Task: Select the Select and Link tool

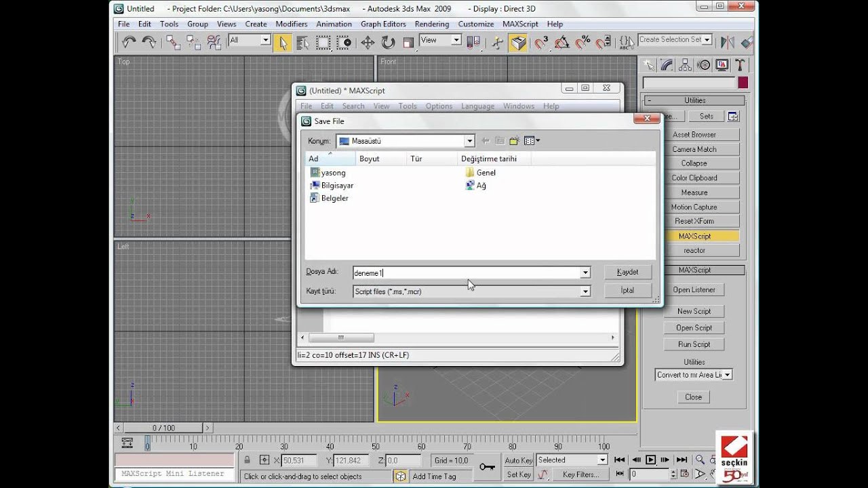Action: pos(174,43)
